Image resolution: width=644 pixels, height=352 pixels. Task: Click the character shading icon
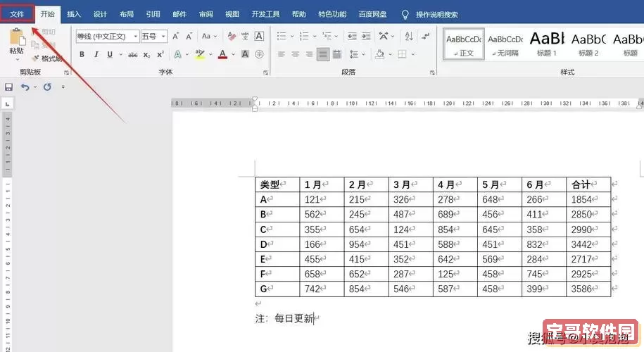tap(245, 54)
